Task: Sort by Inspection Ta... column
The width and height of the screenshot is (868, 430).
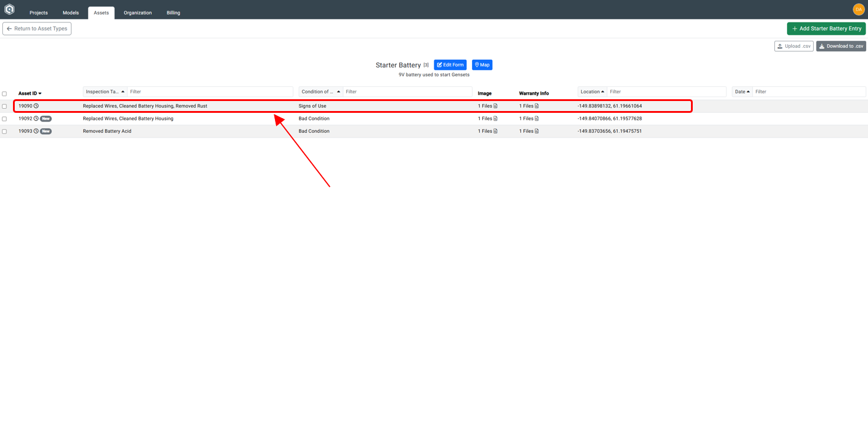Action: pos(105,92)
